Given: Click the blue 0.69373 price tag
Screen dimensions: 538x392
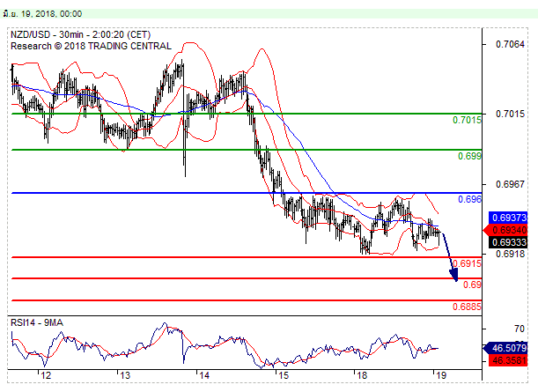Looking at the screenshot, I should coord(508,218).
